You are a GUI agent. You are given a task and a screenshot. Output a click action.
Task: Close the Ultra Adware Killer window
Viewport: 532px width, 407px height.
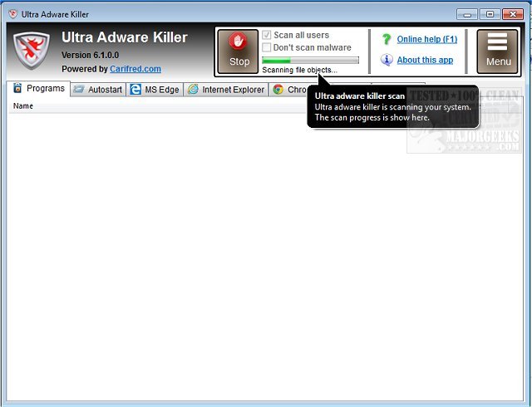pos(512,14)
